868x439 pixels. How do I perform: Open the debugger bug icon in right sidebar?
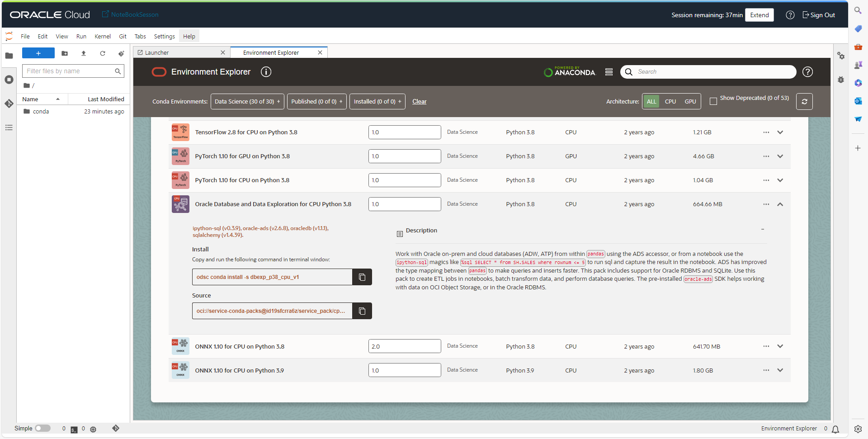[x=841, y=80]
